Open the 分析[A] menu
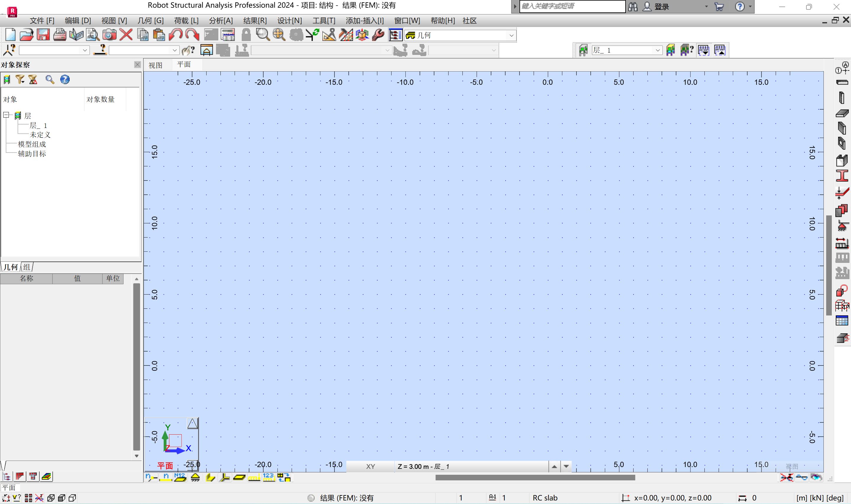The image size is (851, 504). [220, 21]
